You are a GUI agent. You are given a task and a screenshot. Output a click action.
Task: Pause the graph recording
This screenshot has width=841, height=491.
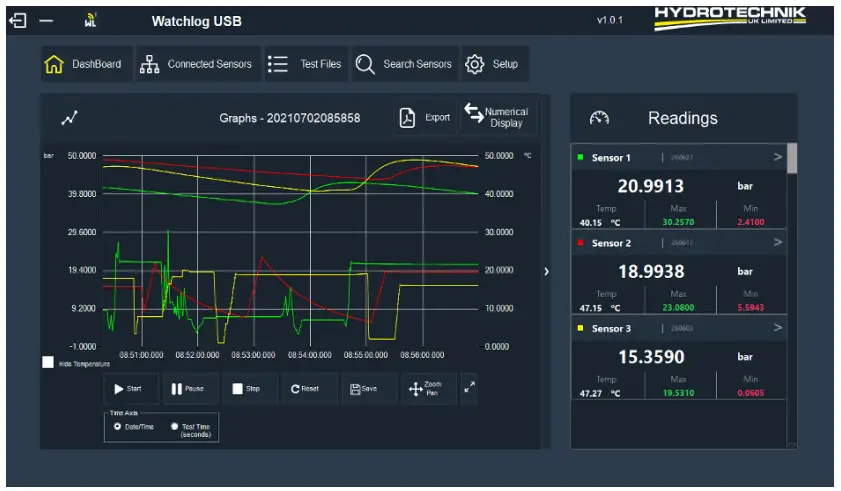point(190,389)
